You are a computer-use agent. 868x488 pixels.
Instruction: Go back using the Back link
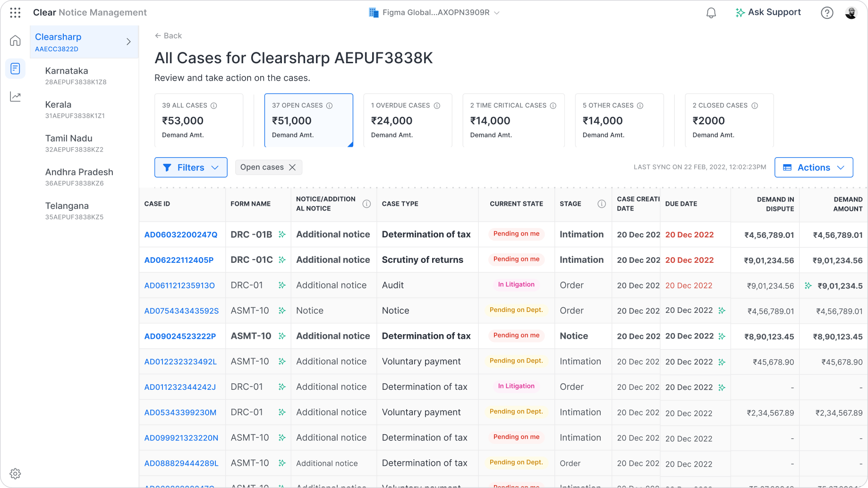coord(168,36)
